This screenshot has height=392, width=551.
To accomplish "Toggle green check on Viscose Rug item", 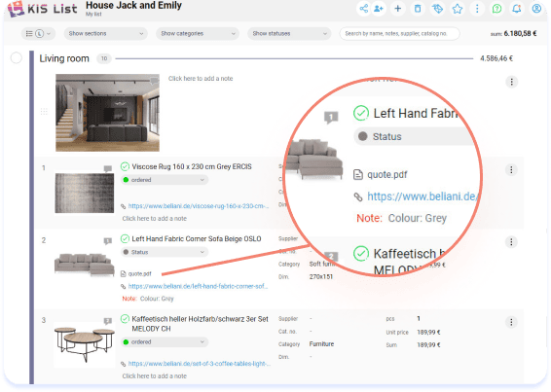I will (x=125, y=166).
